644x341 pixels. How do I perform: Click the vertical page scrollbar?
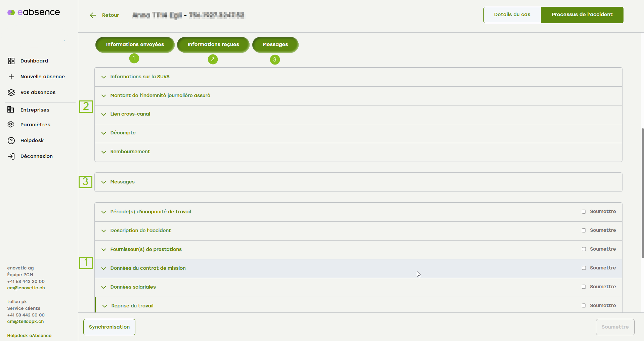(x=642, y=193)
